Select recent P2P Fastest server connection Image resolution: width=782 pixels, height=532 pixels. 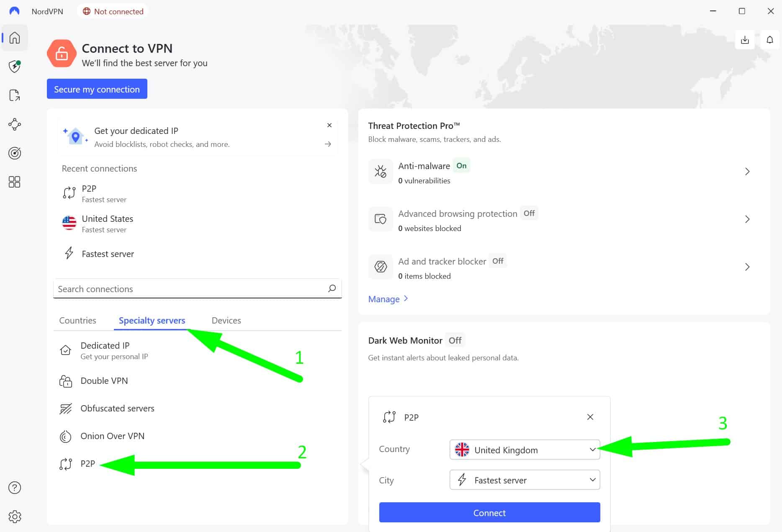pos(104,193)
